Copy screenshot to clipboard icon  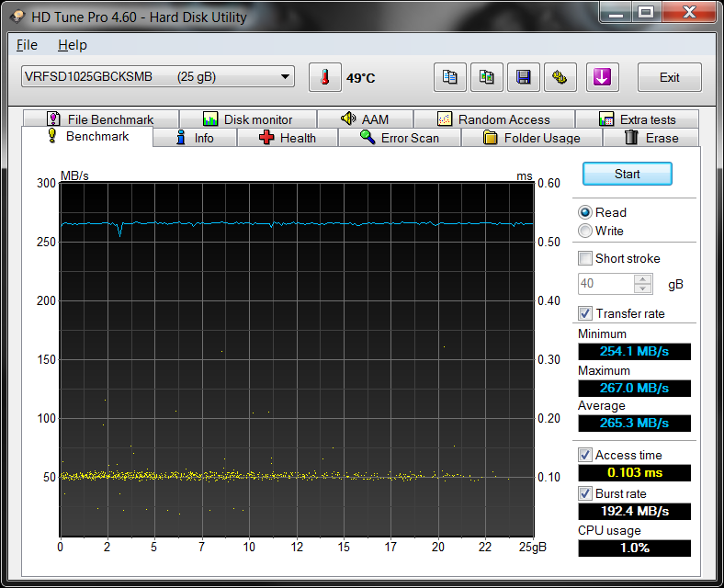486,78
